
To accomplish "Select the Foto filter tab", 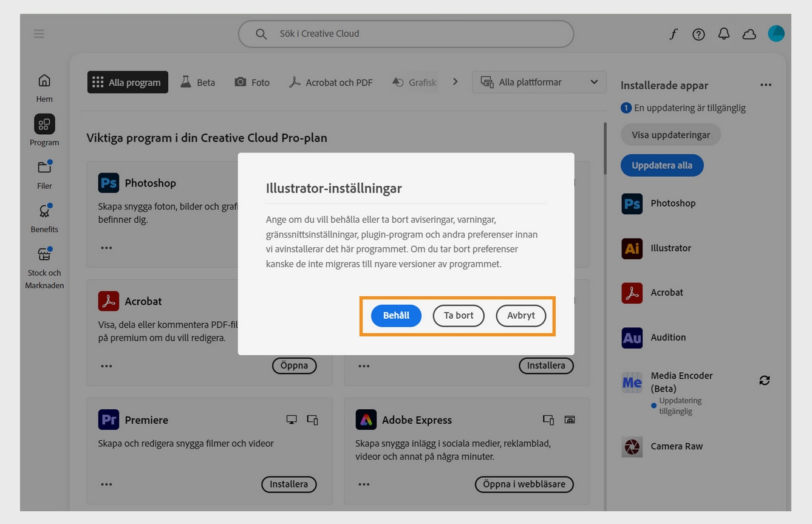I will coord(252,82).
